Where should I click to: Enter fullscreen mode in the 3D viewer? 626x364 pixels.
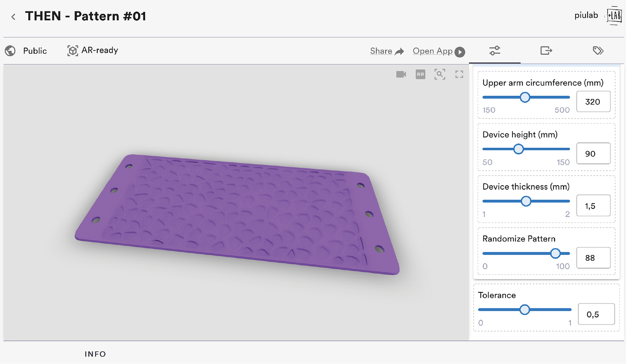click(x=459, y=74)
